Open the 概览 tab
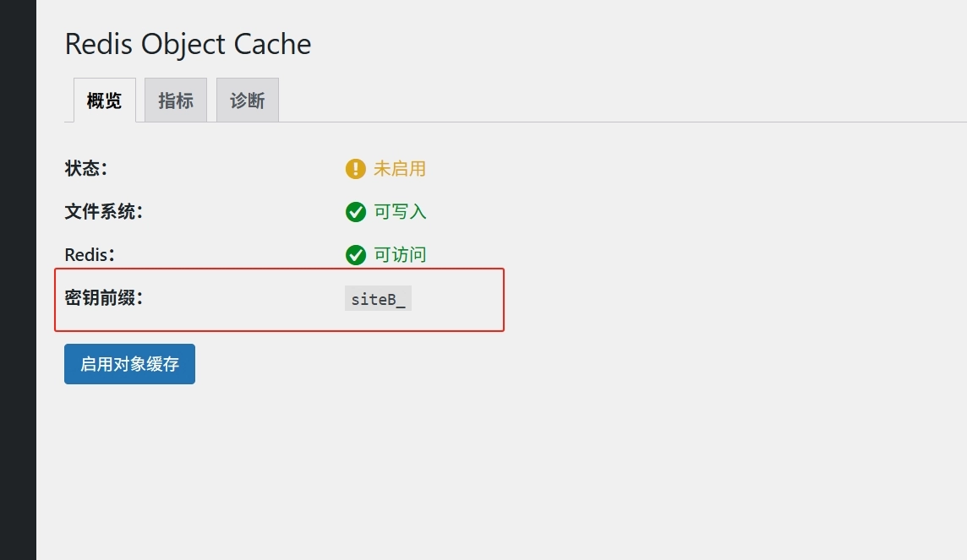Image resolution: width=967 pixels, height=560 pixels. point(104,101)
